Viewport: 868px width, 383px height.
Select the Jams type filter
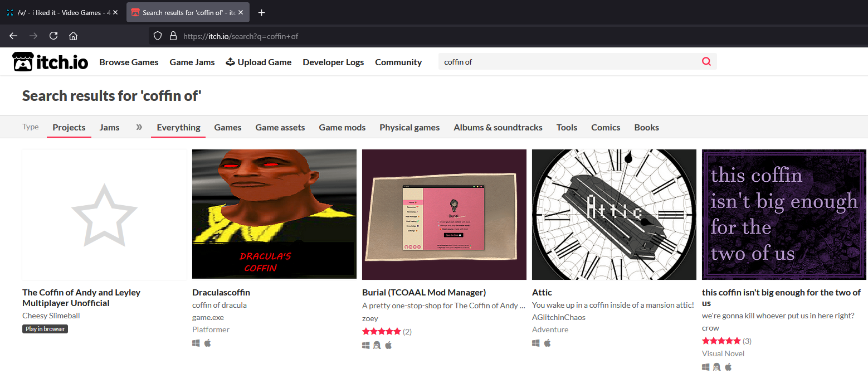[x=110, y=127]
